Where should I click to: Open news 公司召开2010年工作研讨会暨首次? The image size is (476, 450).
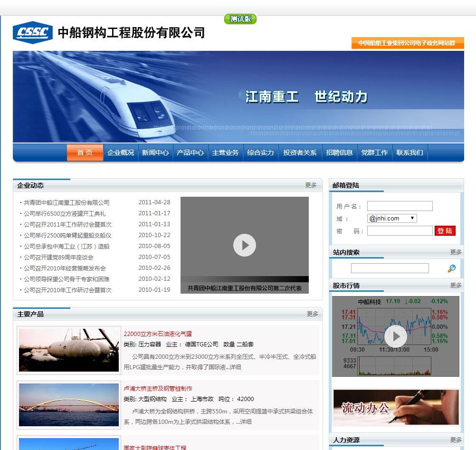click(x=68, y=290)
